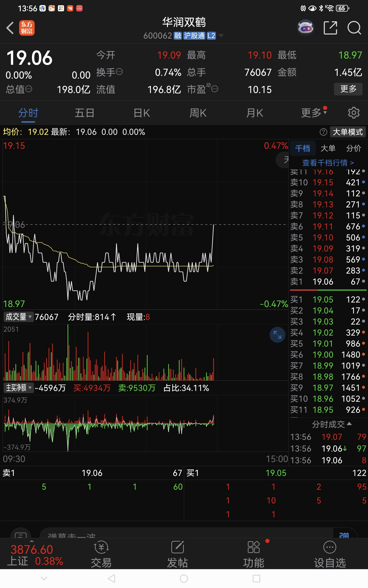
Task: Switch to the 月K tab
Action: click(x=255, y=113)
